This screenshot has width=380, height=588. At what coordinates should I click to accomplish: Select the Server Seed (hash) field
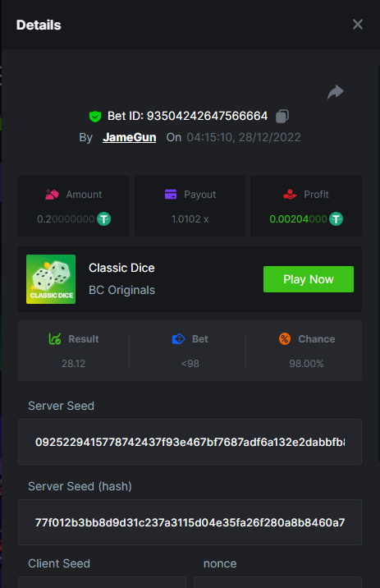click(190, 522)
